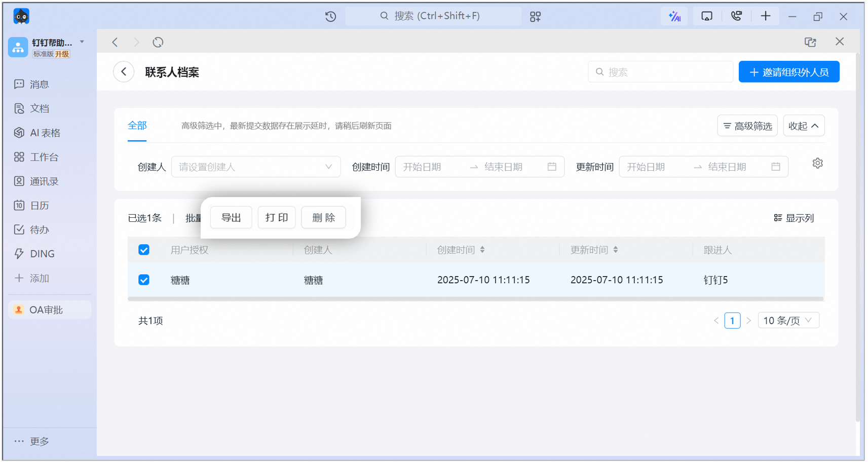Click the circular back button beside 联系人档案

(124, 72)
